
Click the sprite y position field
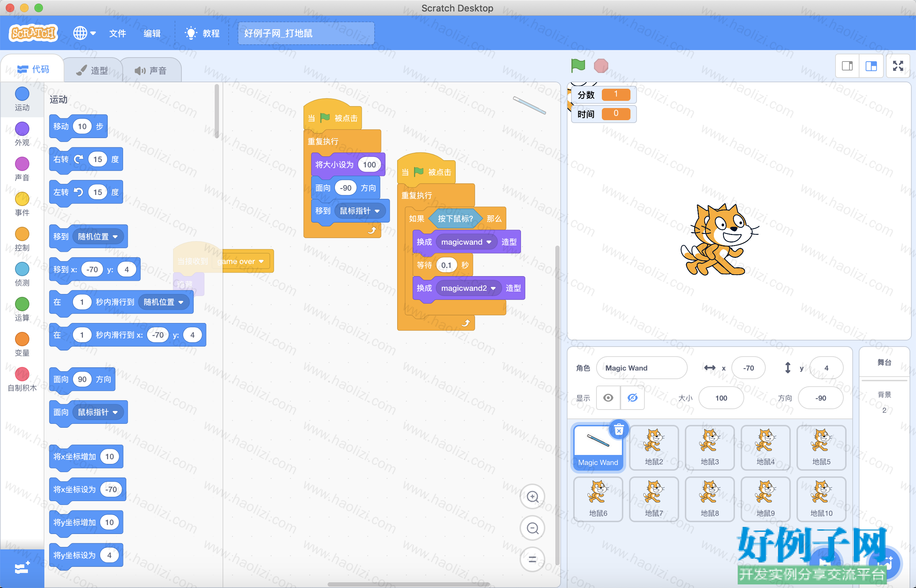[x=826, y=368]
